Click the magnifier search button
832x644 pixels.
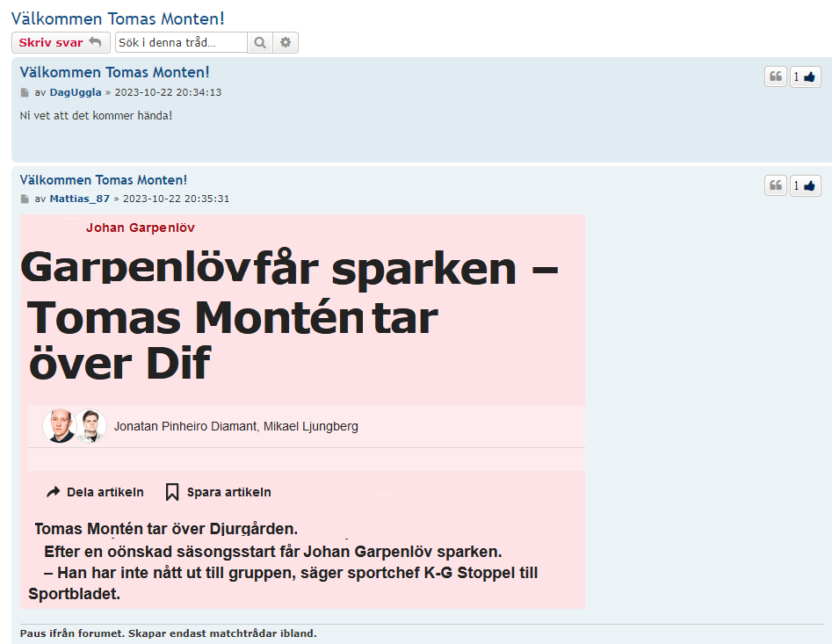click(260, 42)
